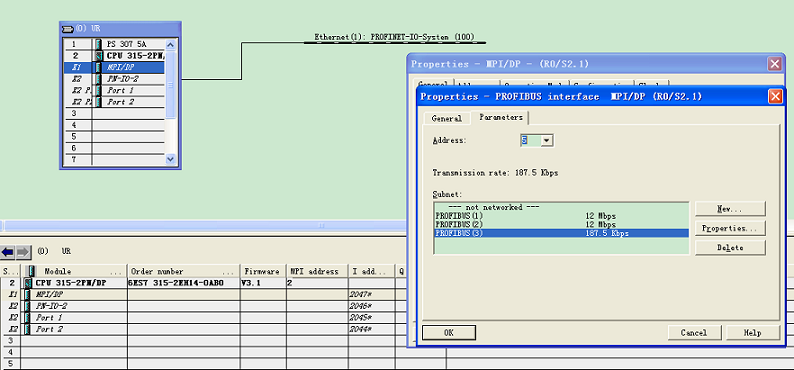794x370 pixels.
Task: Click the Order number column header
Action: tap(183, 271)
